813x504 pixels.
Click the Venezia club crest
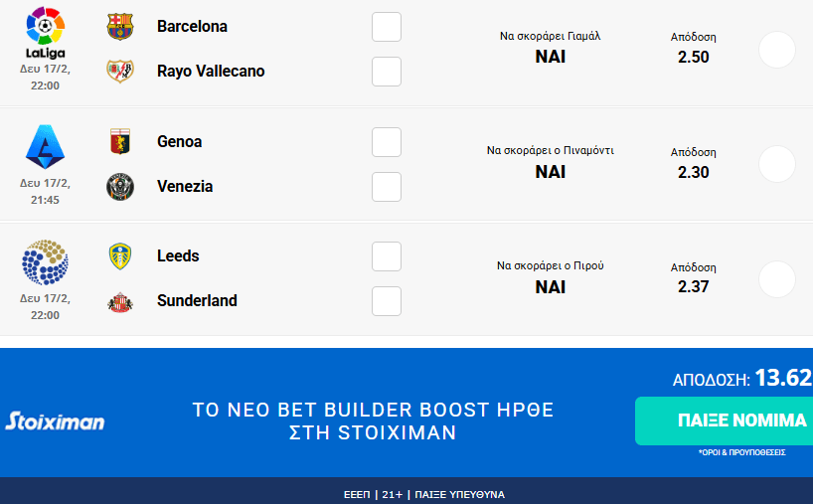pyautogui.click(x=119, y=187)
